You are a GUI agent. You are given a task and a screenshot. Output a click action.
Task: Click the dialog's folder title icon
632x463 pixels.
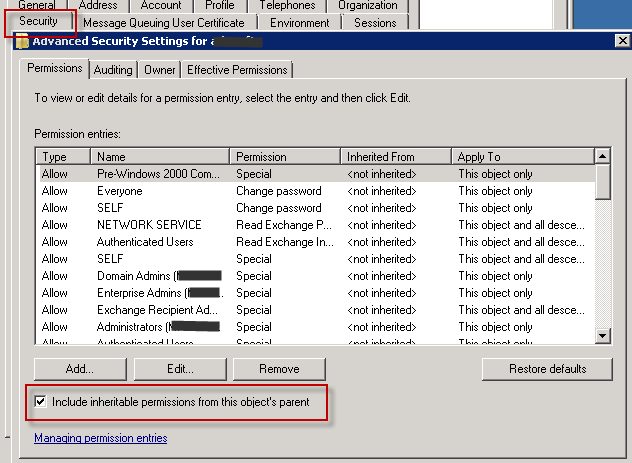click(x=22, y=42)
